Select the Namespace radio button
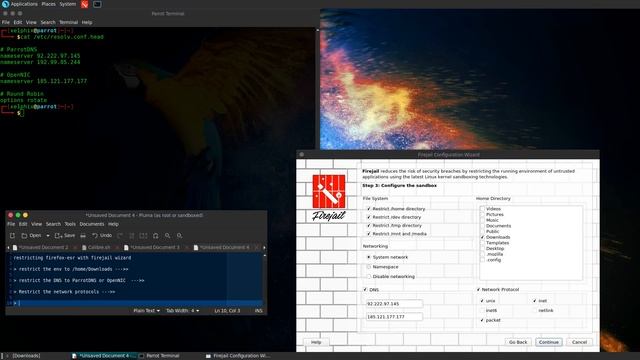This screenshot has width=640, height=360. coord(369,267)
